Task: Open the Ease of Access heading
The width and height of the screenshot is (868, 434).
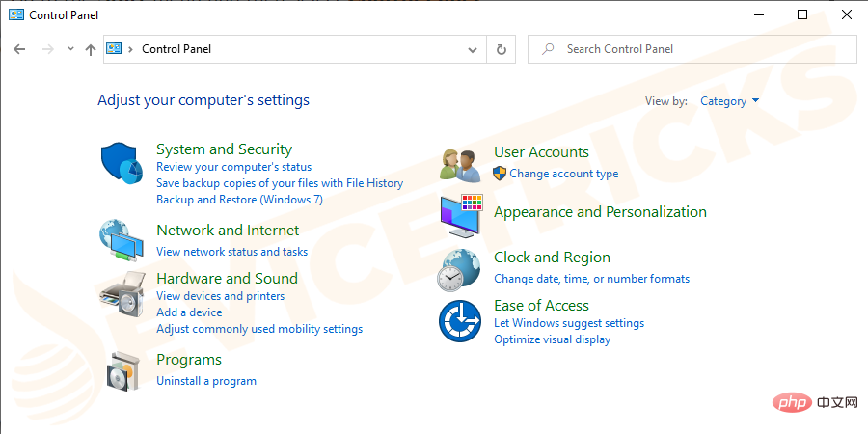Action: 541,306
